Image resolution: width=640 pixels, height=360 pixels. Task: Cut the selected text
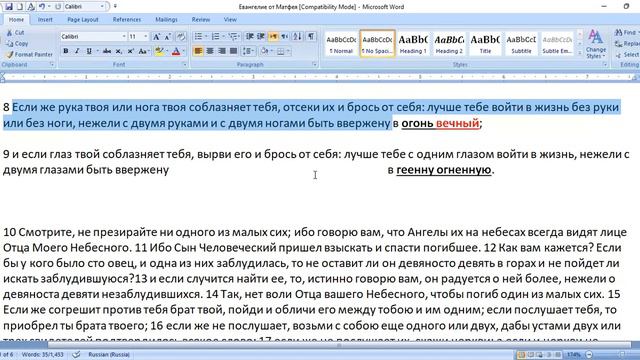pyautogui.click(x=16, y=33)
